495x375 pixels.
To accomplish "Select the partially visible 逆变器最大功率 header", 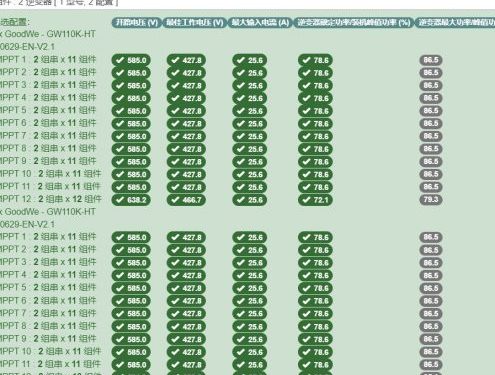I will click(x=455, y=23).
